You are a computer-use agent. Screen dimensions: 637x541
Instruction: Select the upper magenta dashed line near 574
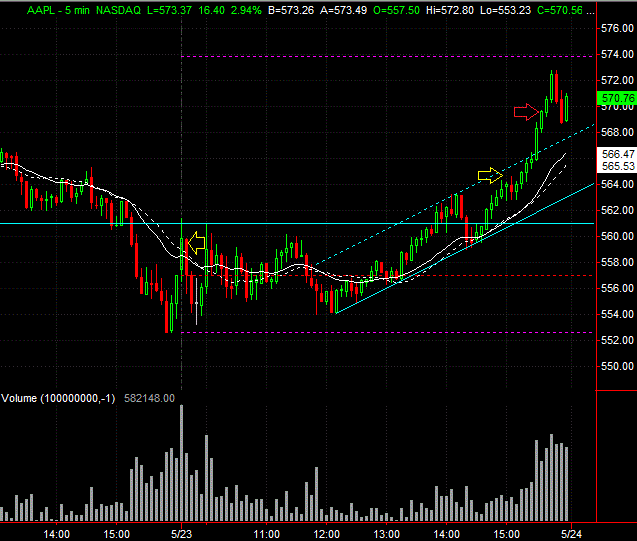(386, 56)
